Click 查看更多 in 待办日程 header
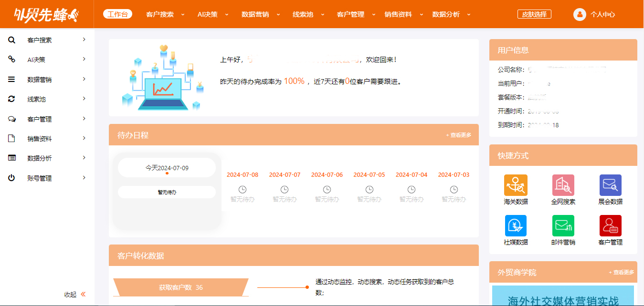The image size is (644, 306). click(458, 135)
